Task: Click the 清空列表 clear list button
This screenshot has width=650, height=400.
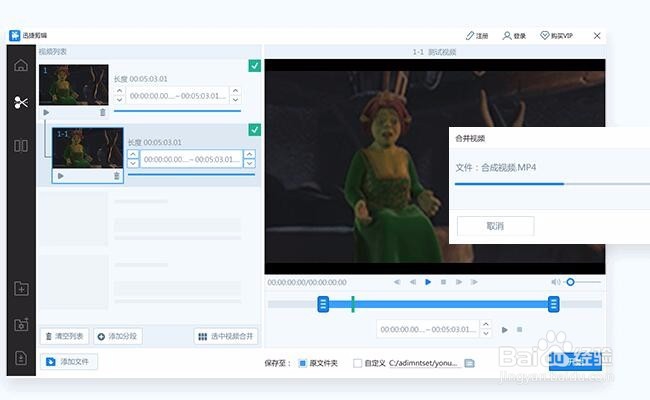Action: [64, 336]
